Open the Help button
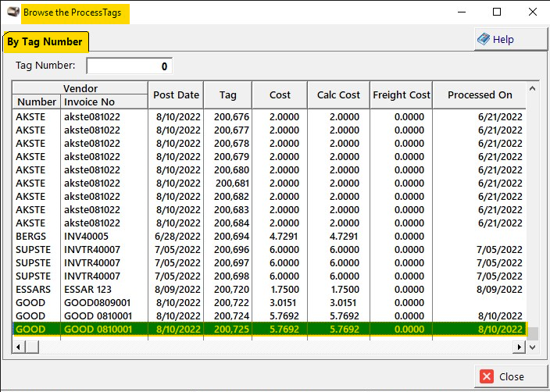The width and height of the screenshot is (550, 392). tap(511, 39)
